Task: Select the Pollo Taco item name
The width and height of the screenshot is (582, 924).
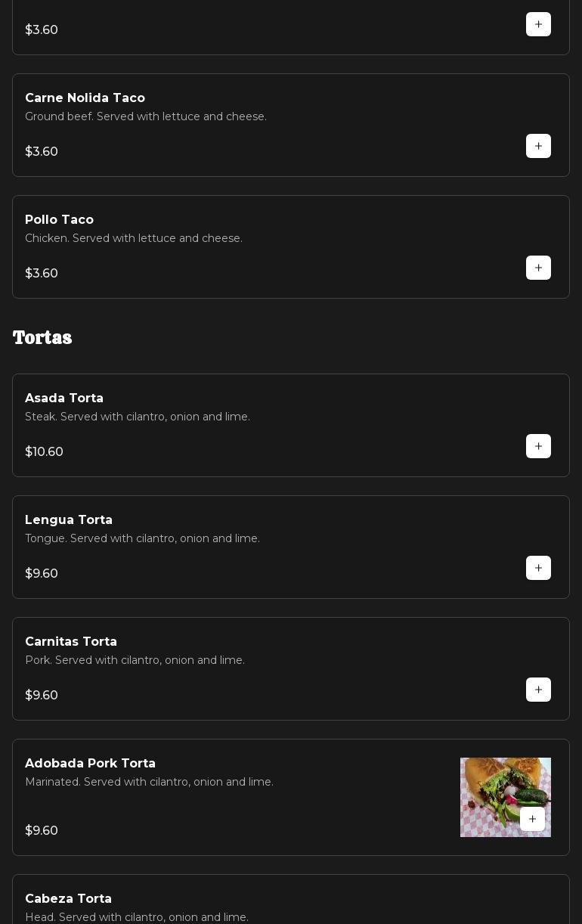Action: tap(59, 220)
